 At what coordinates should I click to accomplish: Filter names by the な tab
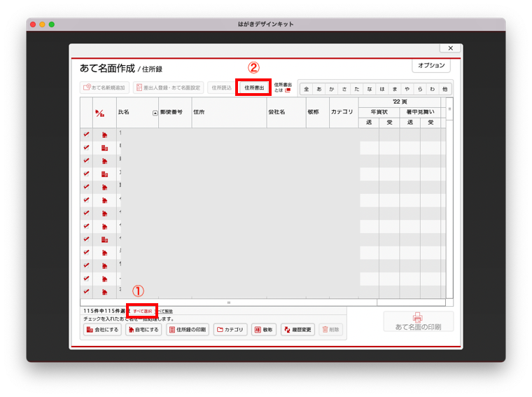369,89
